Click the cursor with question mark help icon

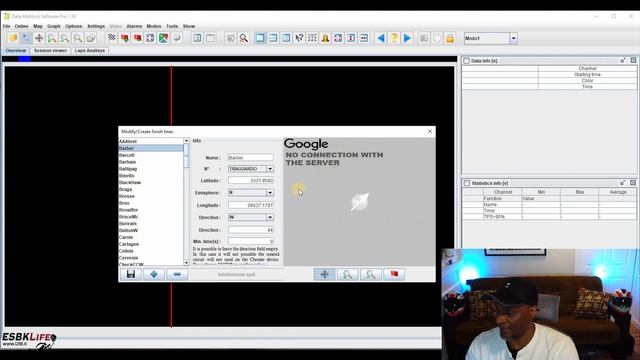[299, 38]
